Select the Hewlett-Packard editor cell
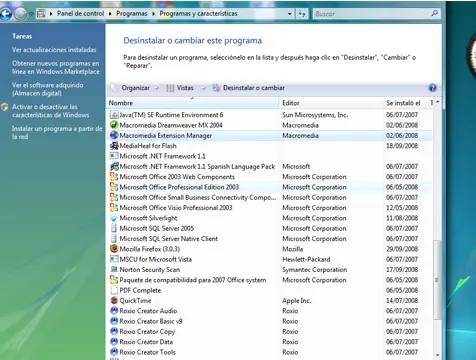The height and width of the screenshot is (360, 476). 306,259
